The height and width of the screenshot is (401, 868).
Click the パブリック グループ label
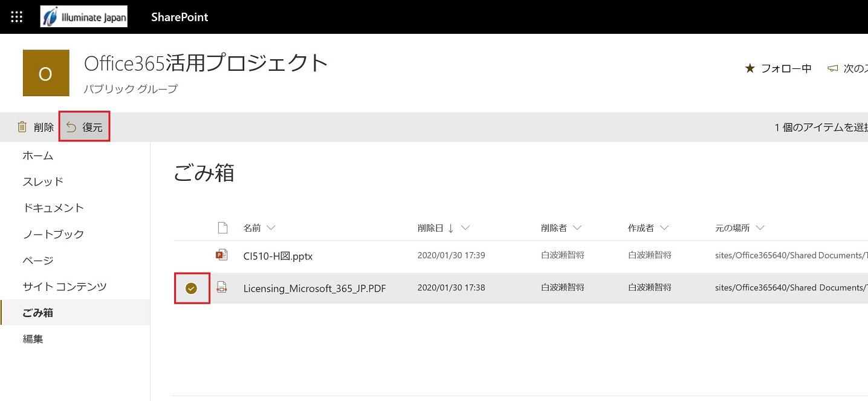[x=131, y=89]
